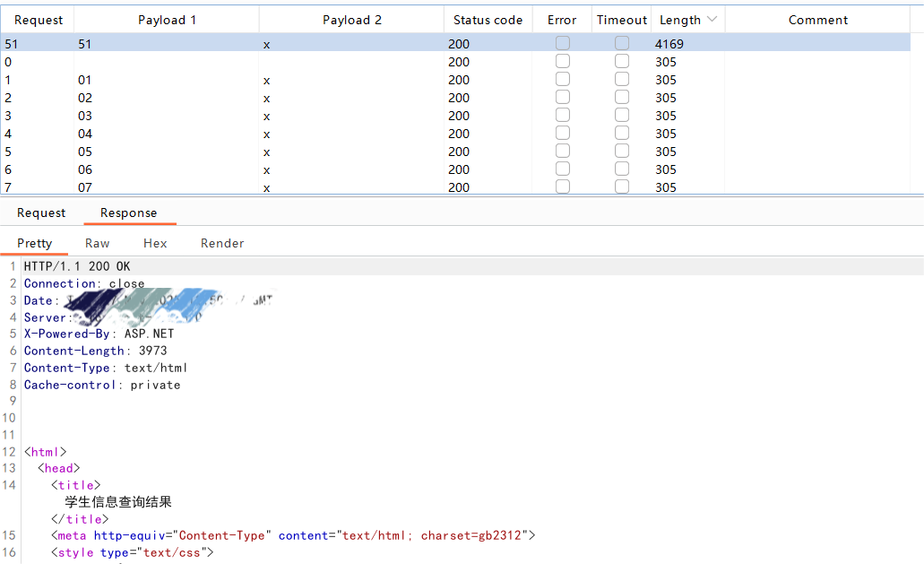Click the Request column header
The height and width of the screenshot is (564, 924).
coord(39,20)
